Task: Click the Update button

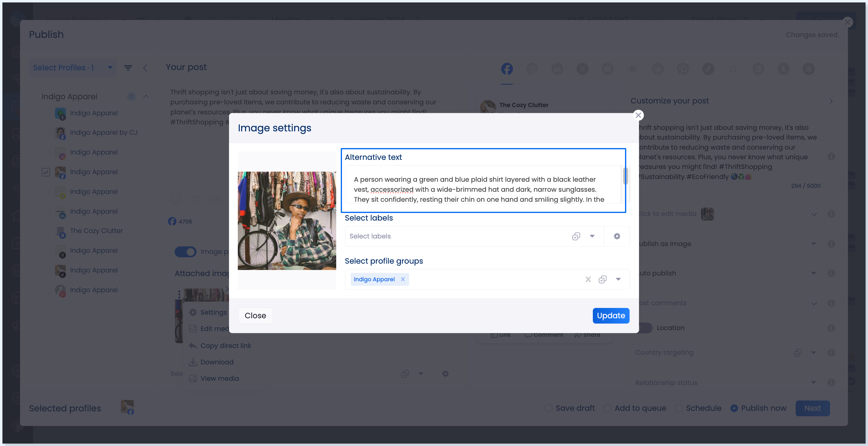Action: [x=611, y=316]
